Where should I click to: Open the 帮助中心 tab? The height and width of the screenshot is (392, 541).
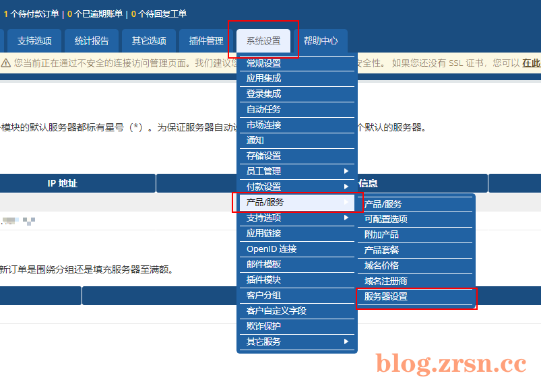click(x=321, y=40)
